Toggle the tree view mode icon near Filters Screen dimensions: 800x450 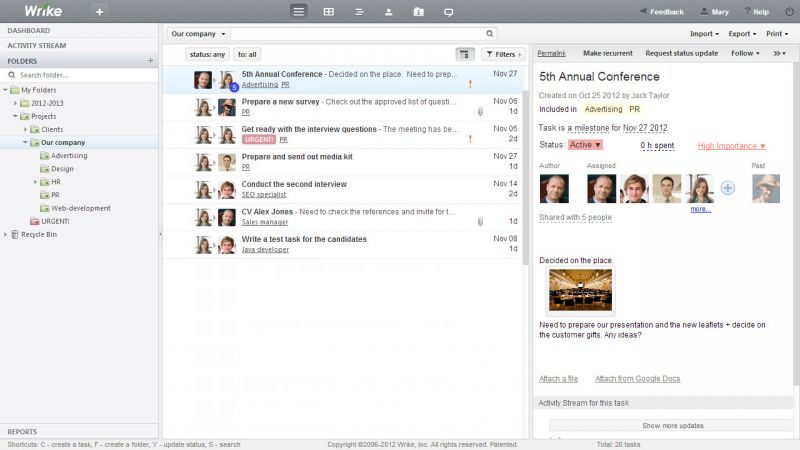pos(464,54)
